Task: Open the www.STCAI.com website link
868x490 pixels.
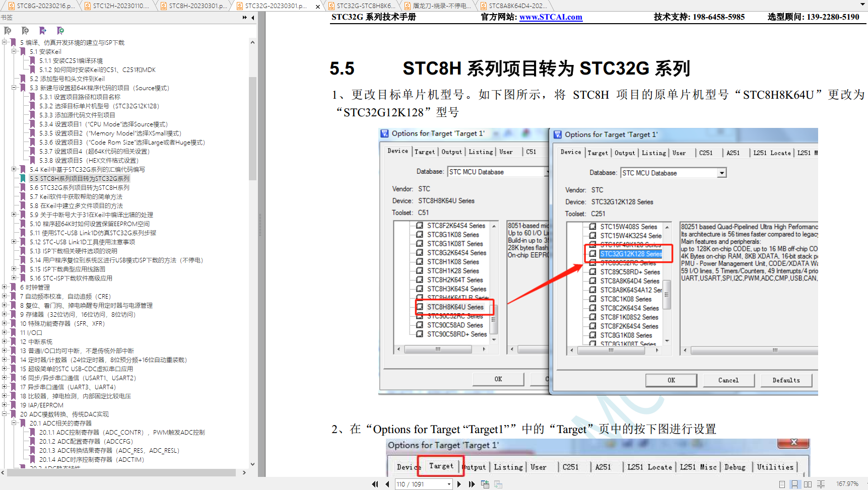Action: [x=551, y=17]
